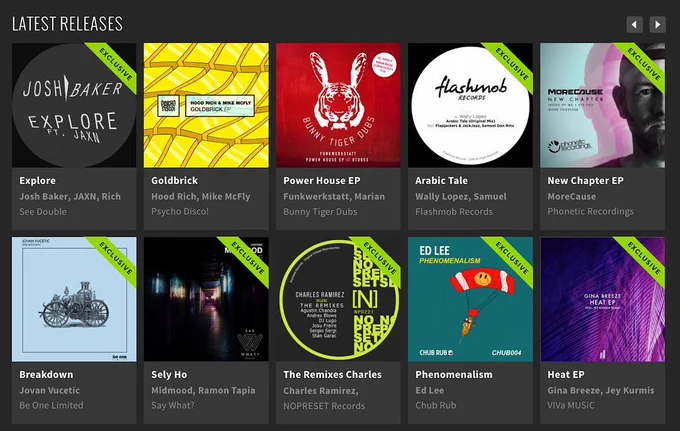680x431 pixels.
Task: Click the Phenomenalism release title
Action: pos(454,375)
